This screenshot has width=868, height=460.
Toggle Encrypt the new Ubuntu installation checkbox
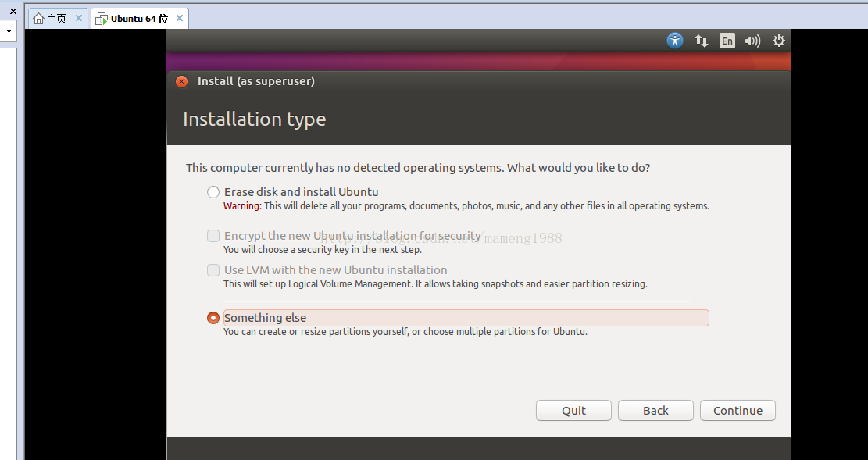[213, 236]
